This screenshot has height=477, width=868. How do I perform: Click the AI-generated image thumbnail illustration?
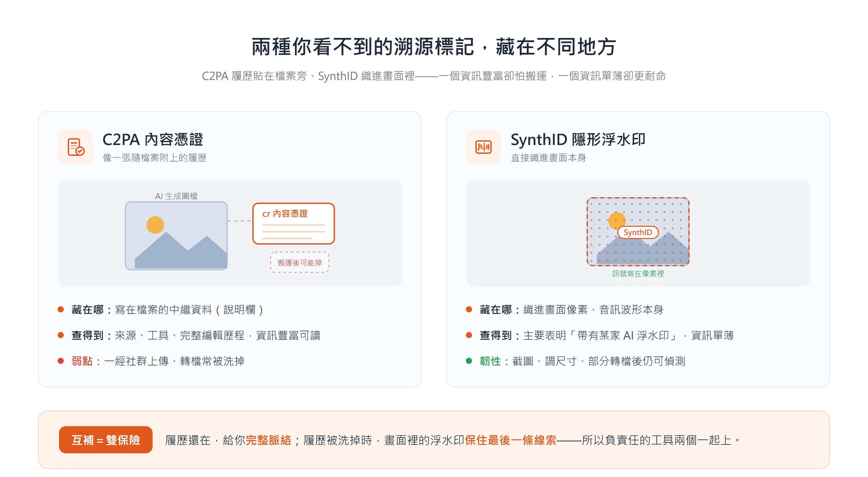(x=176, y=236)
